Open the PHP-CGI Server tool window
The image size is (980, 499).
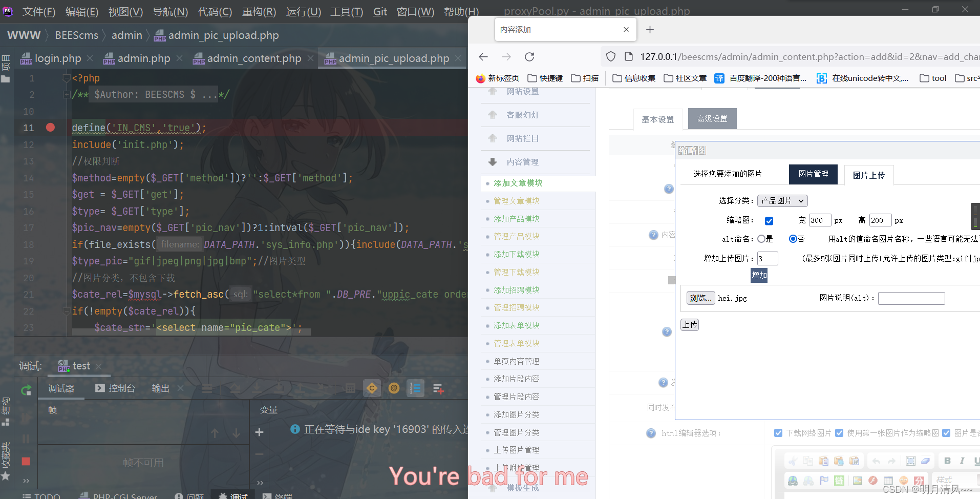tap(119, 495)
